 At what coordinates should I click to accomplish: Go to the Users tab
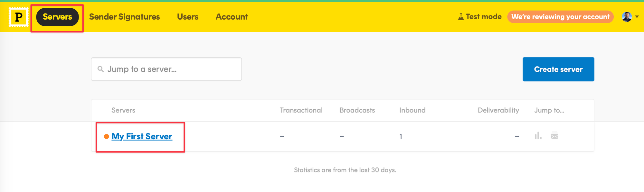pyautogui.click(x=188, y=17)
